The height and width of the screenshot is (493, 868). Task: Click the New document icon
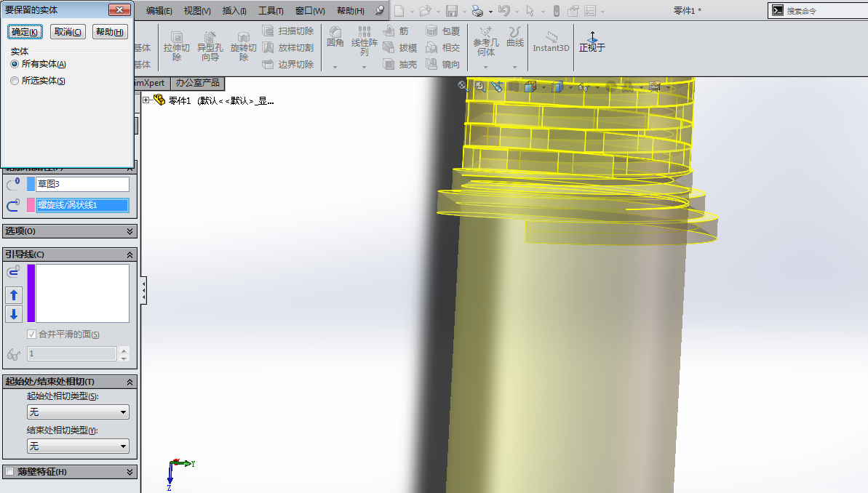pyautogui.click(x=399, y=10)
